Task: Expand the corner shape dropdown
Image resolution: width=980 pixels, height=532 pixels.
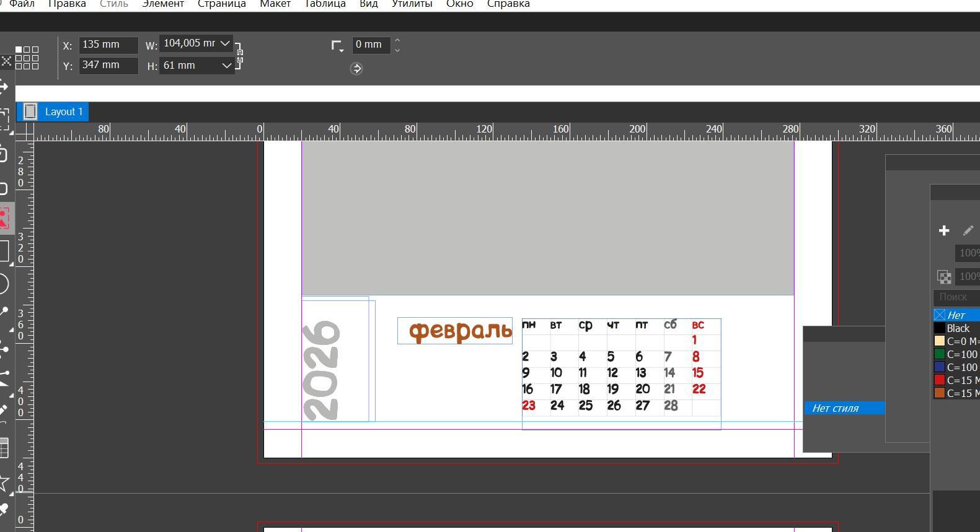Action: tap(337, 46)
